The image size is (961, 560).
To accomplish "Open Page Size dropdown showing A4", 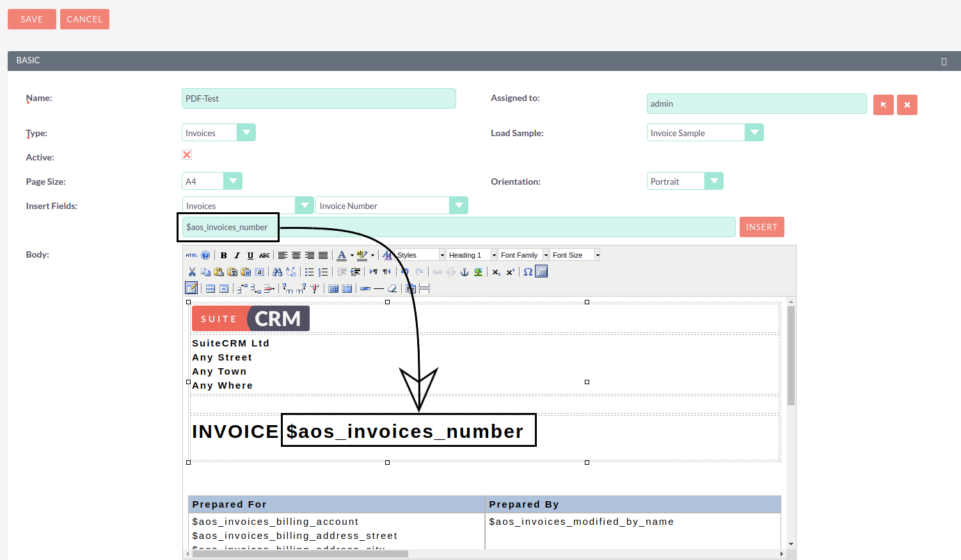I will point(212,181).
